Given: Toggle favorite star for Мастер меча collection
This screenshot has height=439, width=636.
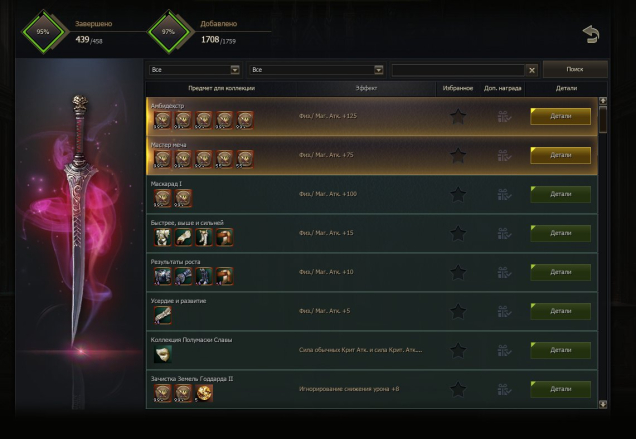Looking at the screenshot, I should point(458,155).
